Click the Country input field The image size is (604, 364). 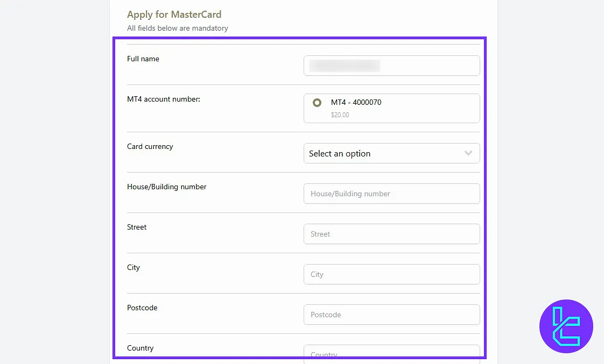391,352
